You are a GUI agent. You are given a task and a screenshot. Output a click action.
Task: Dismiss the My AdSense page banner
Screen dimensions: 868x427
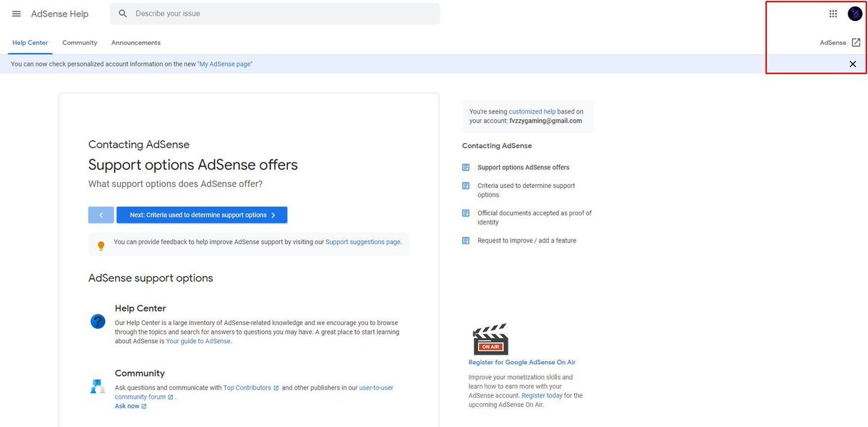(853, 64)
